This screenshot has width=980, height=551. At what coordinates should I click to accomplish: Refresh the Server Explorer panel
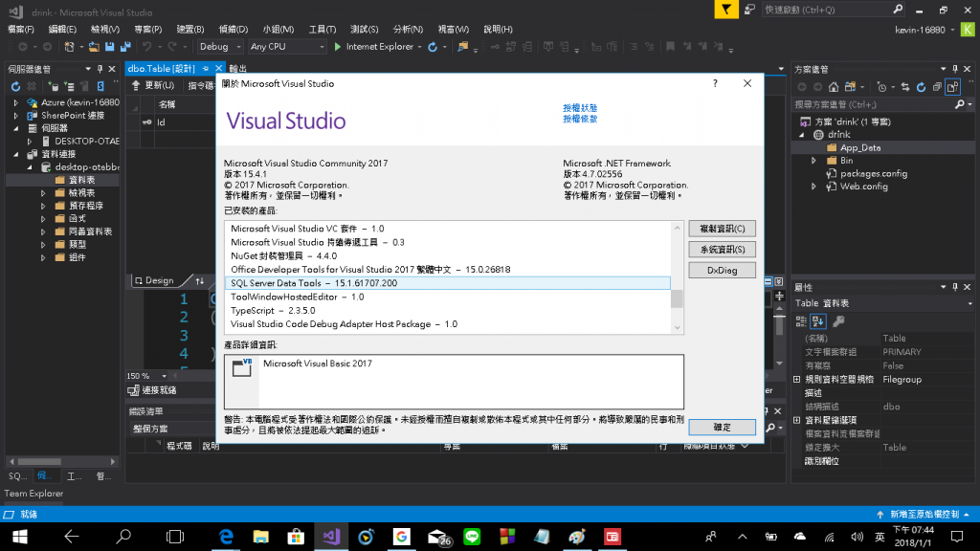point(15,86)
